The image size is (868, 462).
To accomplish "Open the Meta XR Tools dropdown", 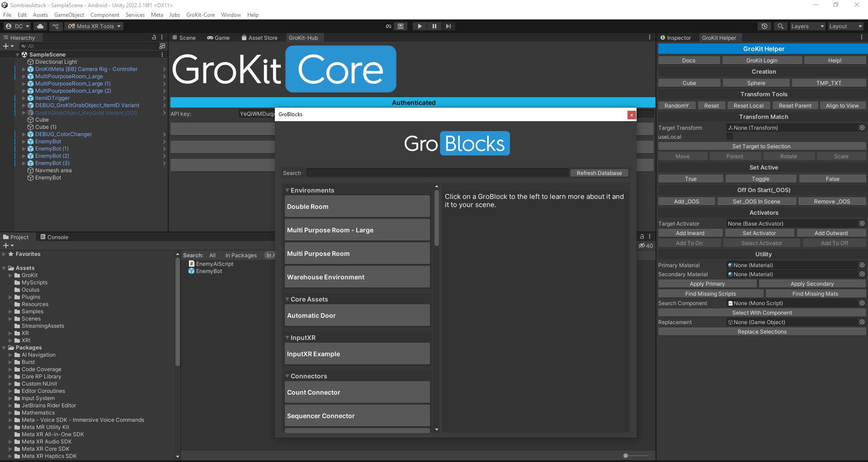I will (94, 26).
